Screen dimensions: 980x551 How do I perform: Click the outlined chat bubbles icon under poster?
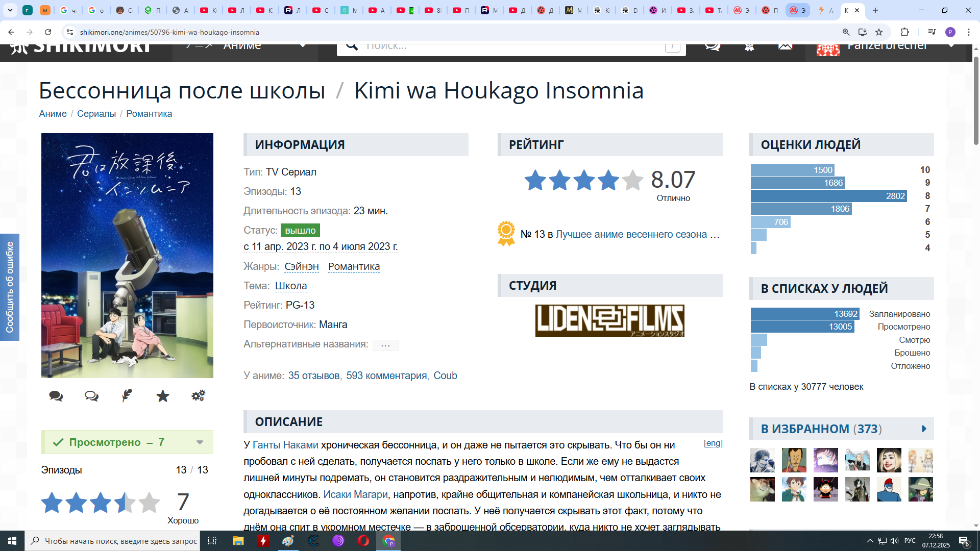(x=91, y=396)
